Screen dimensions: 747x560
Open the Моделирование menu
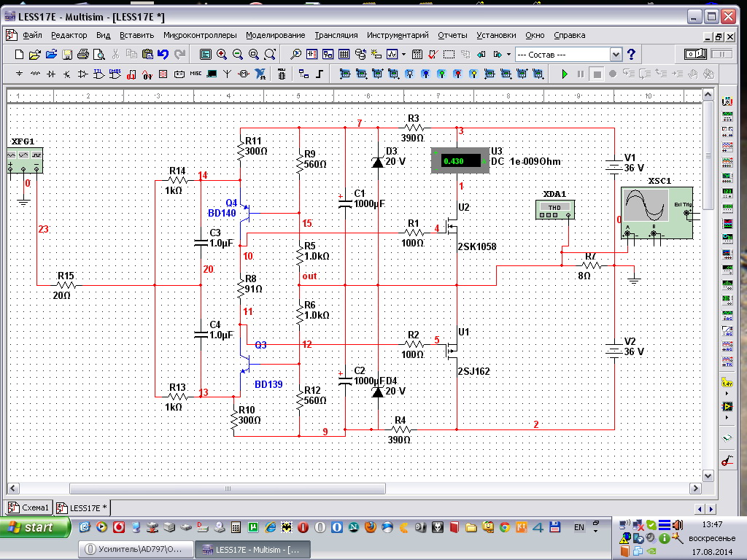(275, 35)
